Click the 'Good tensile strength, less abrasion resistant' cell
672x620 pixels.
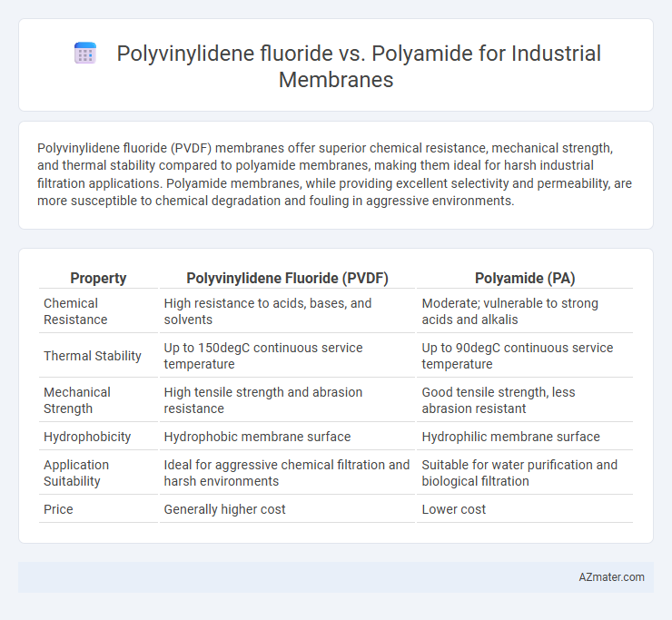pyautogui.click(x=525, y=400)
